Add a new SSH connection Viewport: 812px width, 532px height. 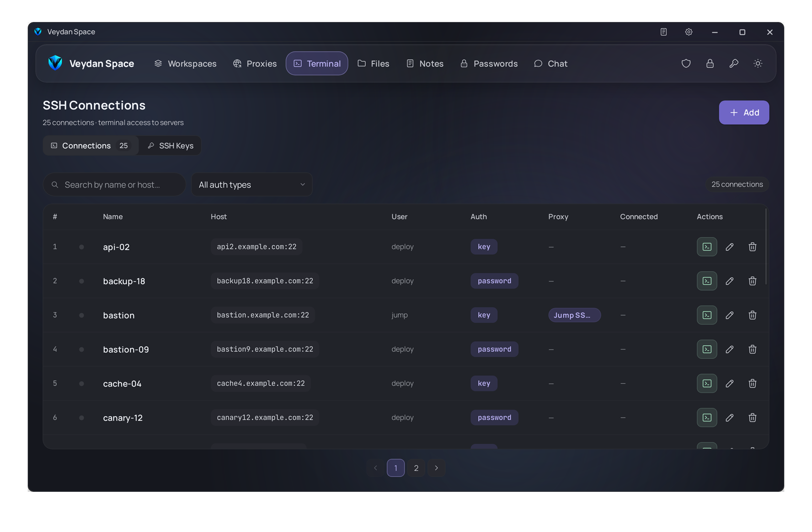tap(744, 112)
